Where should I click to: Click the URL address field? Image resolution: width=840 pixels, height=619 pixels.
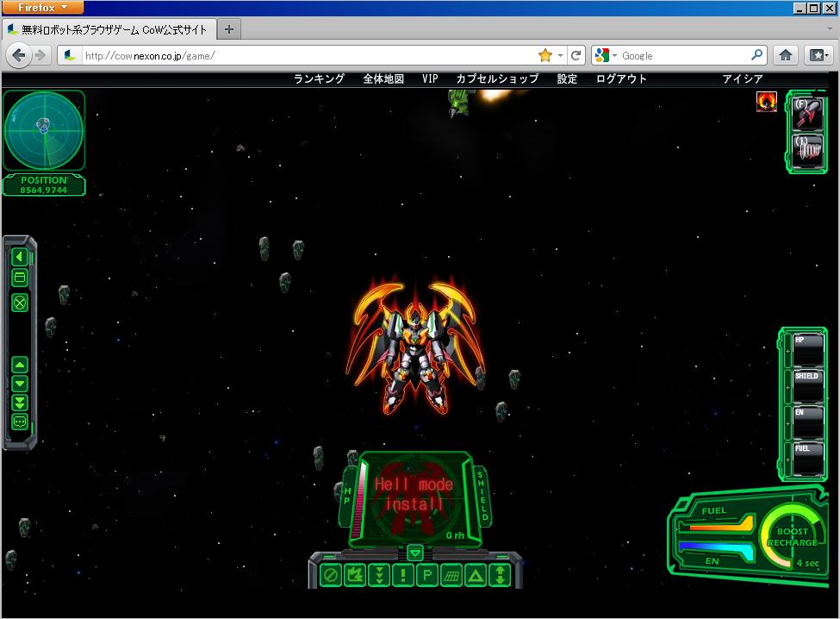point(308,56)
